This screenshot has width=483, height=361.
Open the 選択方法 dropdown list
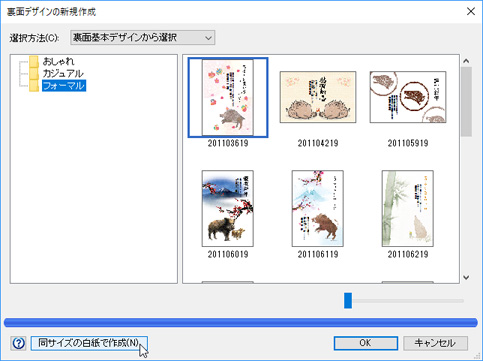tap(142, 38)
